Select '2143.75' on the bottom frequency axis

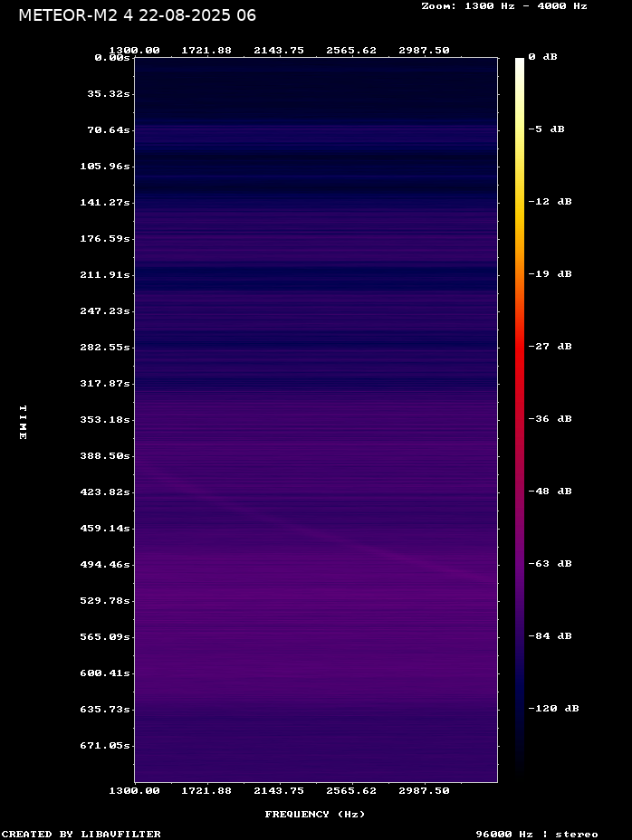(x=279, y=791)
